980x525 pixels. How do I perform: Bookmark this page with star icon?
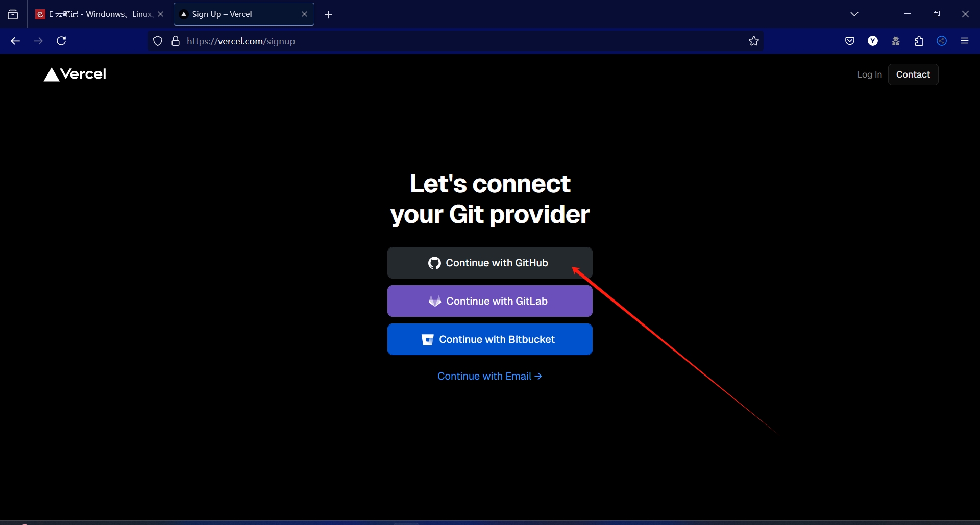(x=753, y=41)
